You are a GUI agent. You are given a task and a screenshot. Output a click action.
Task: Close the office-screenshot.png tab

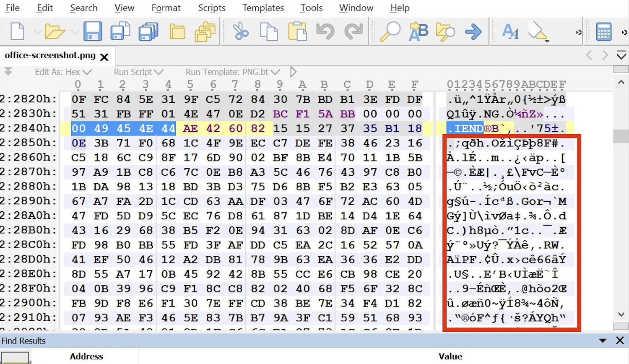pos(104,57)
